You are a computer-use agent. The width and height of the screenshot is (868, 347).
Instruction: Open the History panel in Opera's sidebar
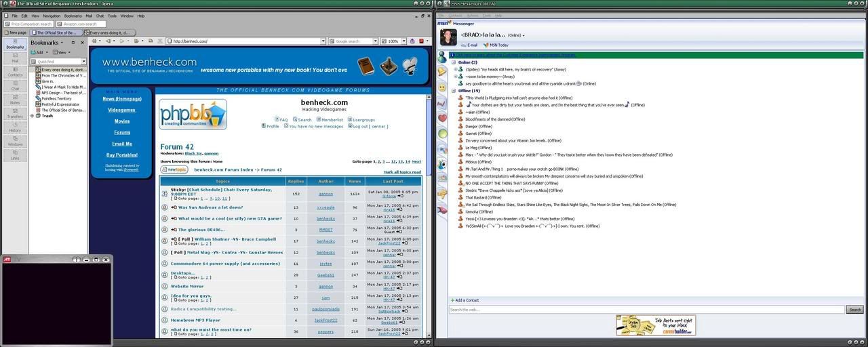coord(15,127)
